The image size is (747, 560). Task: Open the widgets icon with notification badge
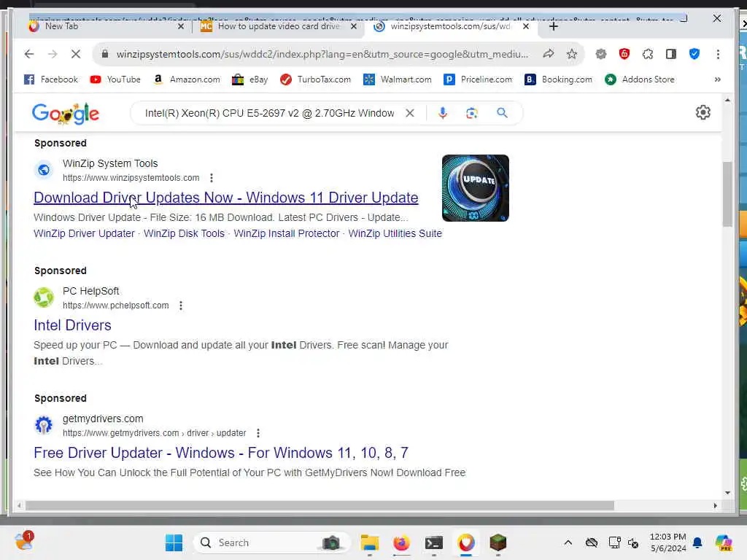24,542
